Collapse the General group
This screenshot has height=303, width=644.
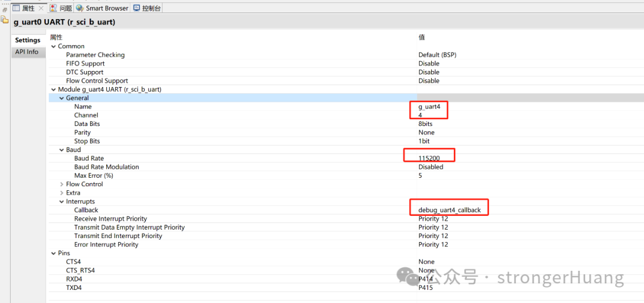[x=61, y=98]
